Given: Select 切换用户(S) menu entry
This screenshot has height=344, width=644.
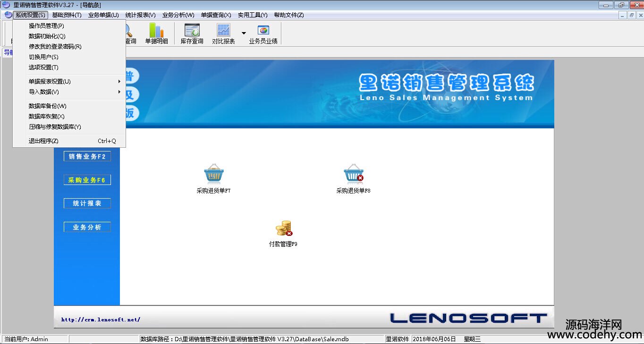Looking at the screenshot, I should pos(69,57).
